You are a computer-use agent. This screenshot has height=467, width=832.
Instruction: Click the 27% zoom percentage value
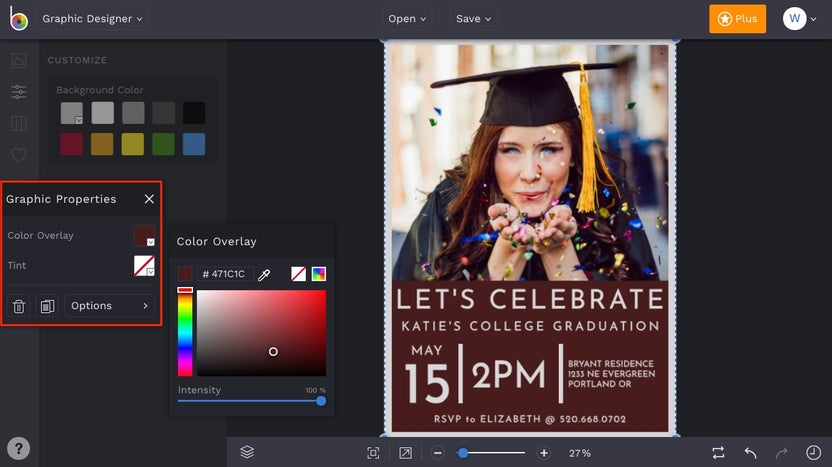[579, 453]
